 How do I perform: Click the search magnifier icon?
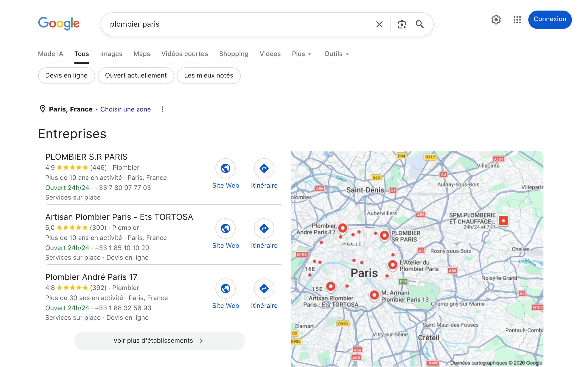(420, 24)
